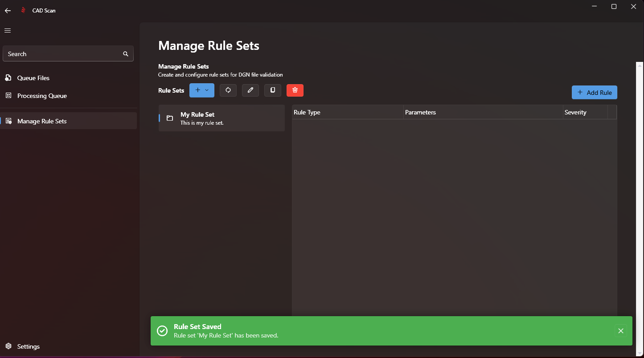Screen dimensions: 644x358
Task: Open Queue Files page
Action: tap(33, 78)
